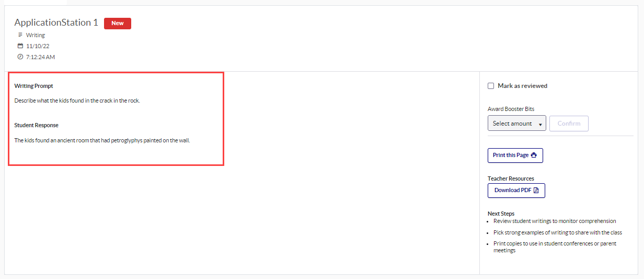The width and height of the screenshot is (644, 279).
Task: Click the printer icon in Print this Page
Action: (x=534, y=155)
